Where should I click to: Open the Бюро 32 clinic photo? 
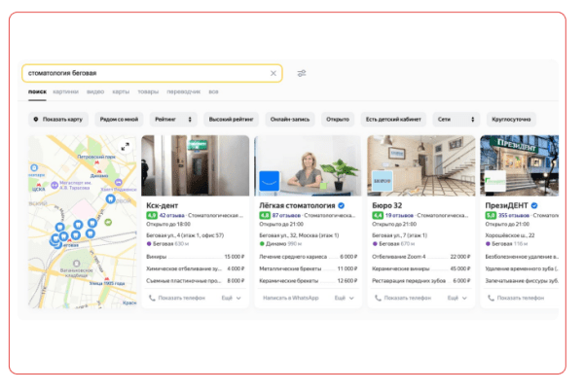[x=420, y=165]
